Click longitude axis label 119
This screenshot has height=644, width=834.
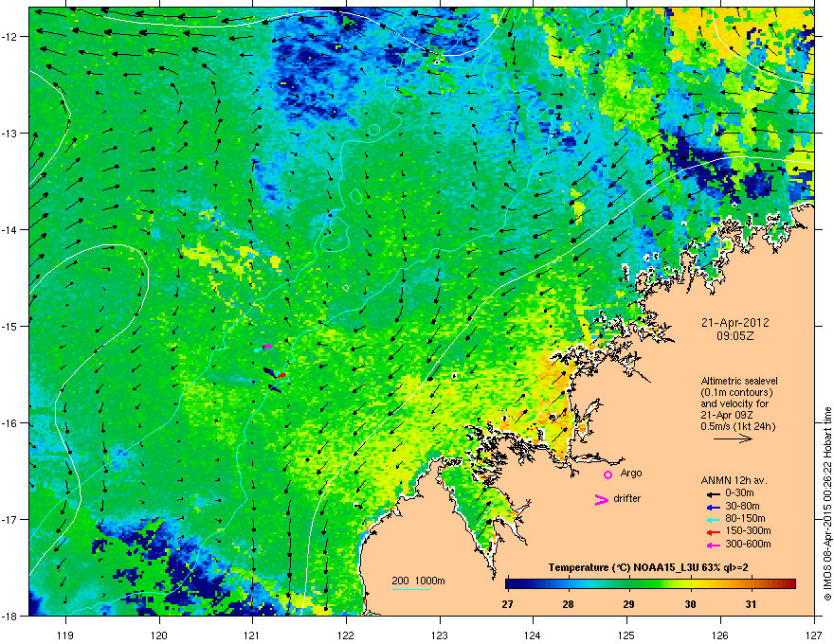pos(65,635)
